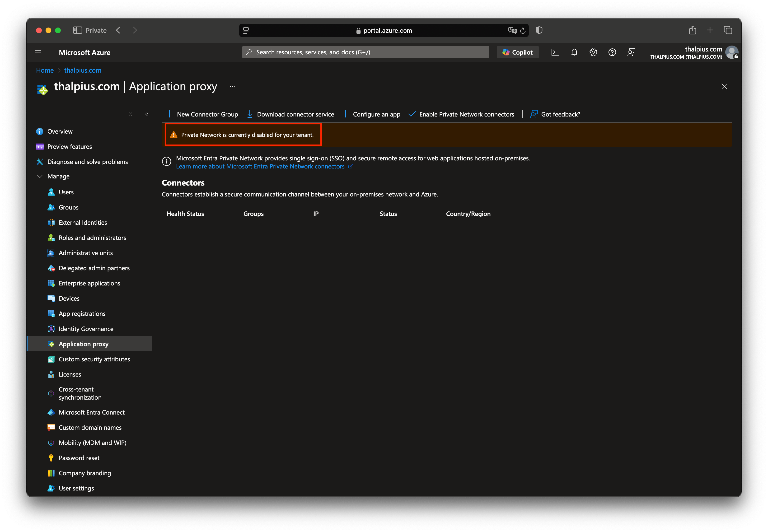Open portal settings gear icon

593,52
